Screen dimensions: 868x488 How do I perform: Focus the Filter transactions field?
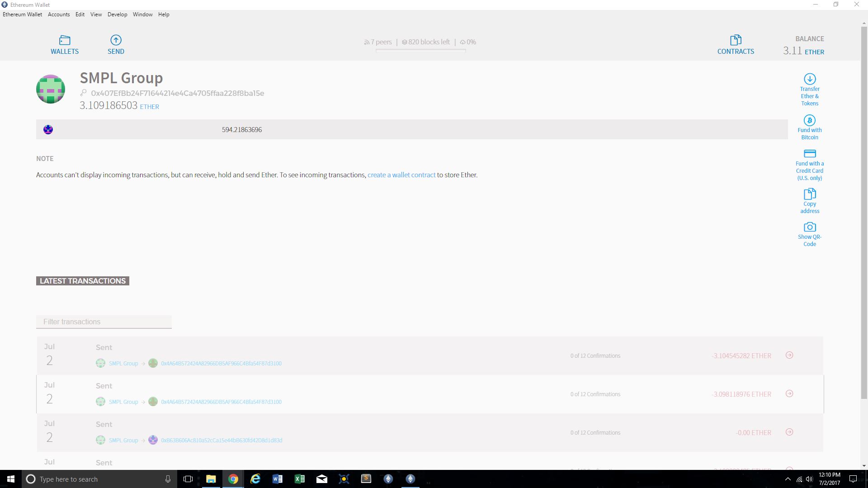click(x=104, y=322)
